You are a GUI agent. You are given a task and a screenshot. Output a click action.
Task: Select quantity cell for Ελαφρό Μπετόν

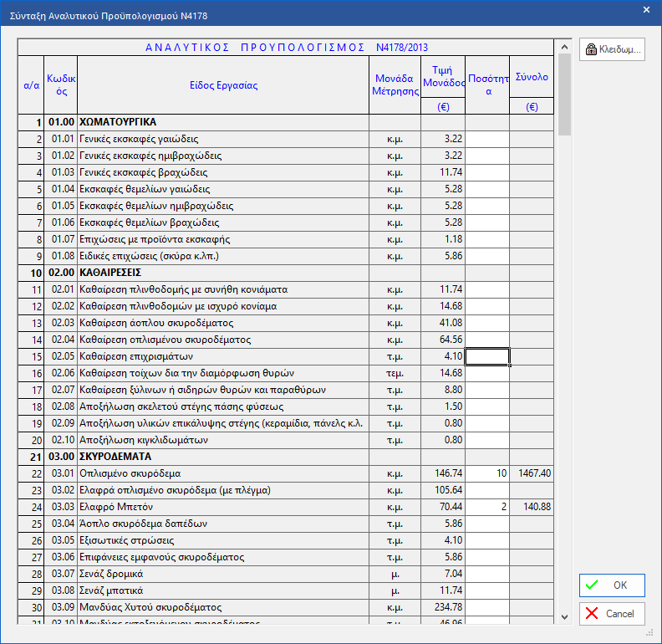487,507
